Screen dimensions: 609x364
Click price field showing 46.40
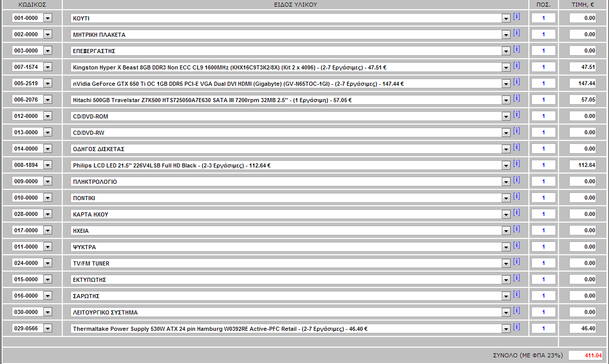582,328
